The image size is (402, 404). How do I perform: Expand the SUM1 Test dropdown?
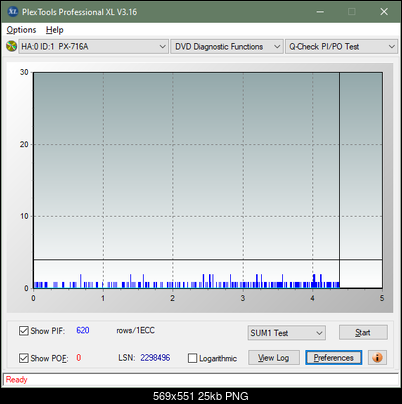pyautogui.click(x=287, y=333)
